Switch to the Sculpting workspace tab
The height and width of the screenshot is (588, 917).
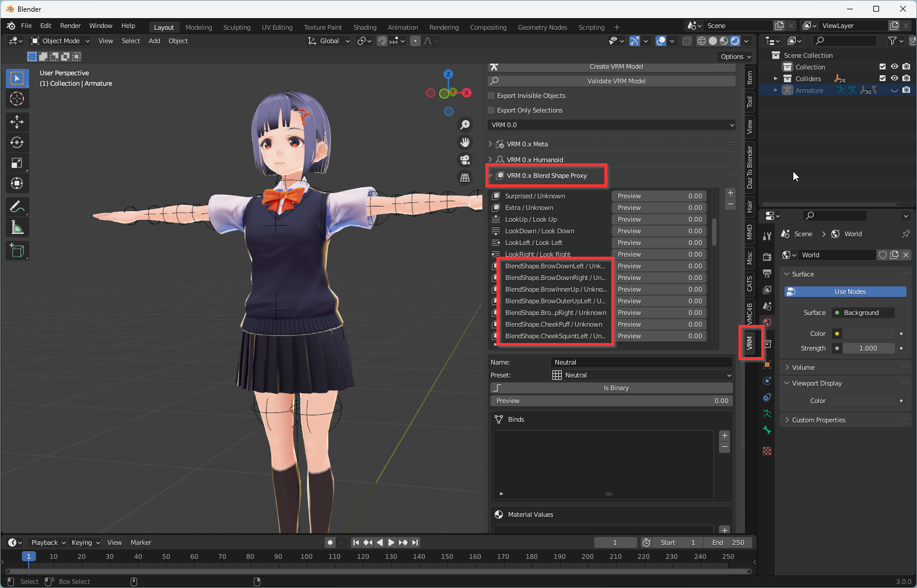(236, 27)
